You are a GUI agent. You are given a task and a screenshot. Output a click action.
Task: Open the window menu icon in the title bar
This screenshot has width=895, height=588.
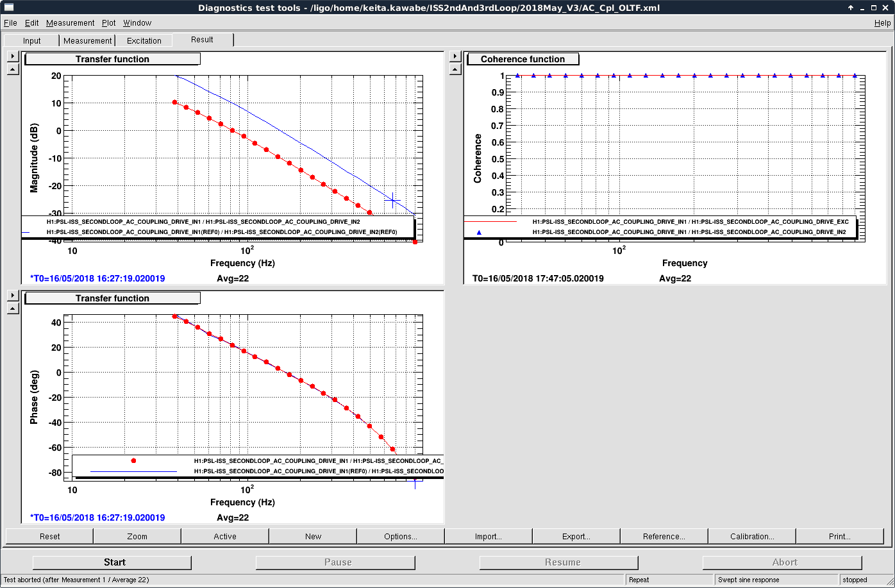click(9, 8)
